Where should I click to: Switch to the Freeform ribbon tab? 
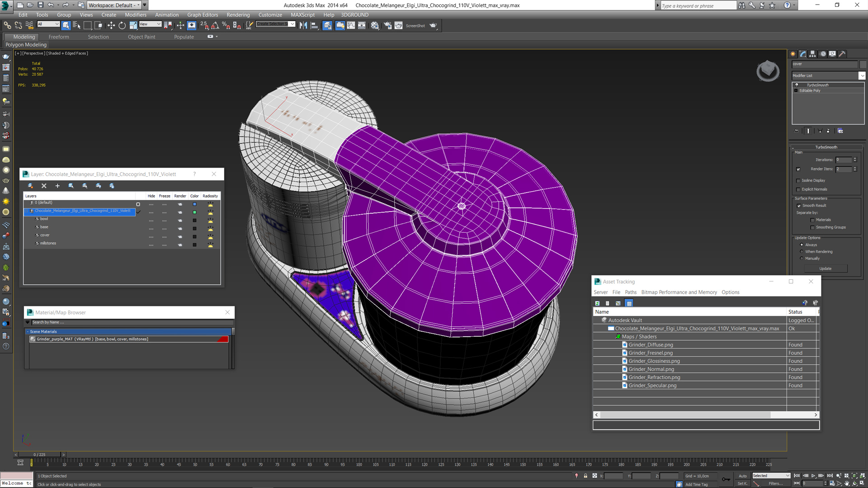[x=59, y=37]
